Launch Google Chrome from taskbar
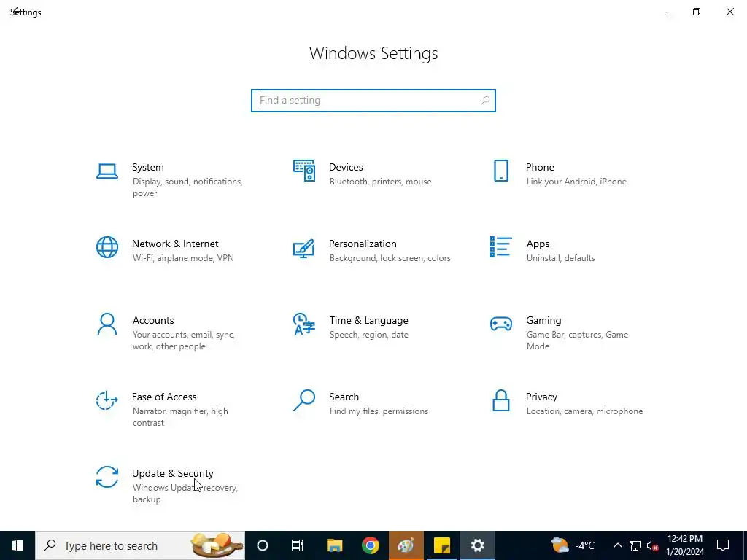Image resolution: width=747 pixels, height=560 pixels. coord(370,545)
